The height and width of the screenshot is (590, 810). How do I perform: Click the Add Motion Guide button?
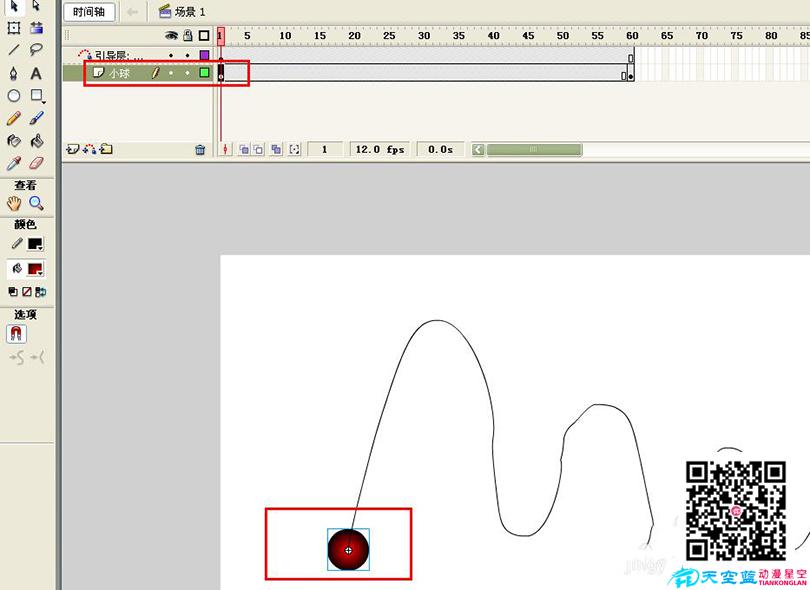coord(89,149)
